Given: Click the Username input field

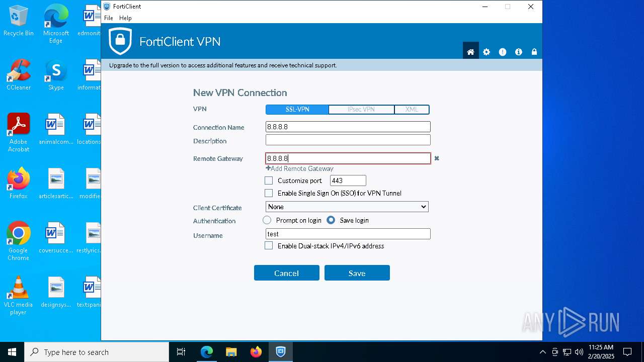Looking at the screenshot, I should [x=348, y=234].
